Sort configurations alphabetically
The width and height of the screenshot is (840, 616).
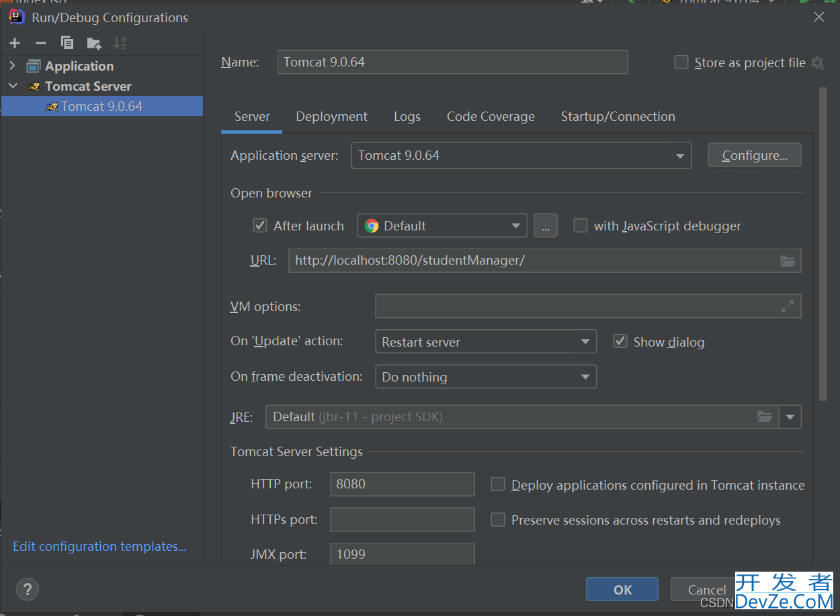pos(120,43)
